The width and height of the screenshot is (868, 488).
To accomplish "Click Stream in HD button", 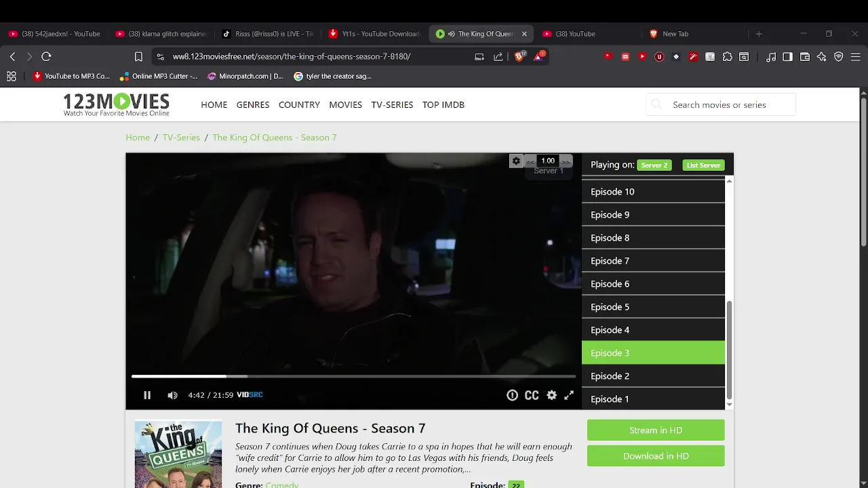I will click(656, 430).
